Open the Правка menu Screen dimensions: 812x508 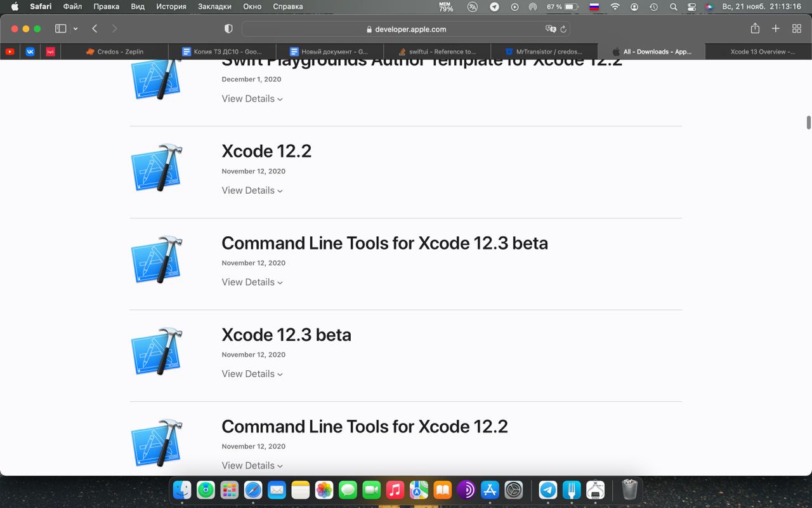click(106, 7)
